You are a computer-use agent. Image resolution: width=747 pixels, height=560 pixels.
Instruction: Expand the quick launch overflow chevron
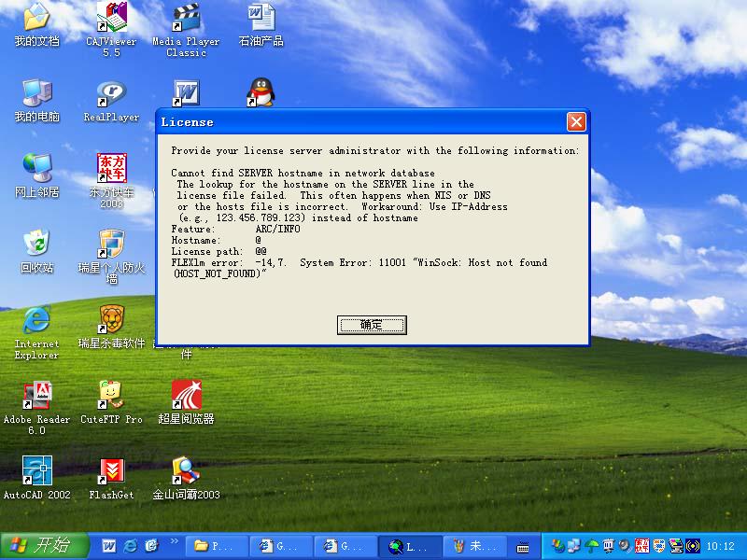175,541
